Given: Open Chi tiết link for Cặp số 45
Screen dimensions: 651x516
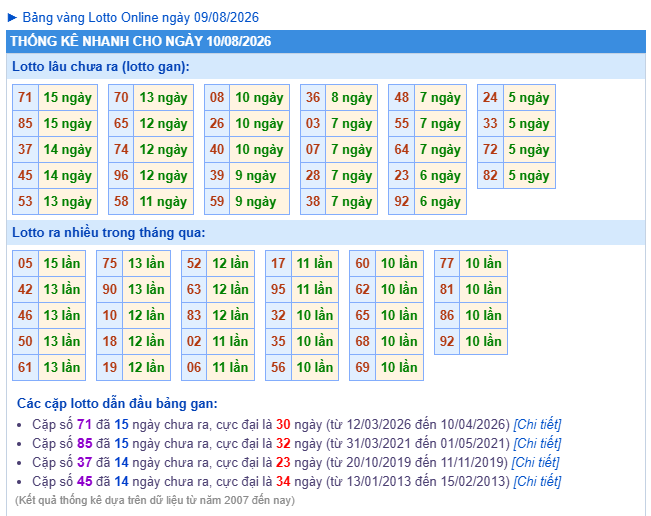Looking at the screenshot, I should pos(537,481).
